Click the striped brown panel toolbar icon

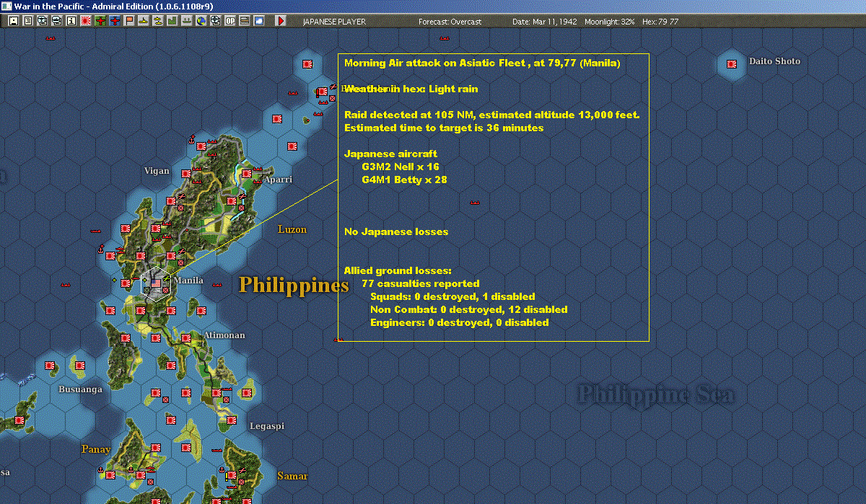[244, 21]
